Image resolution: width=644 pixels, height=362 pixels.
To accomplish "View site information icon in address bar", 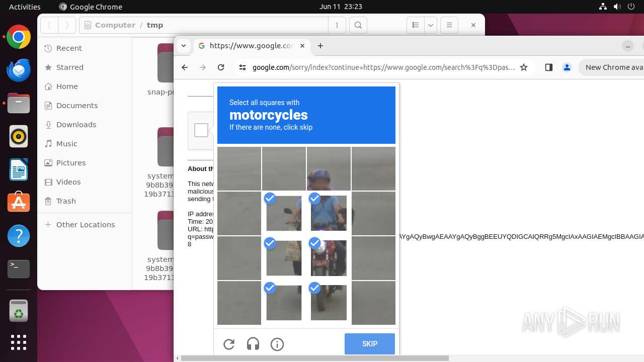I will (243, 67).
